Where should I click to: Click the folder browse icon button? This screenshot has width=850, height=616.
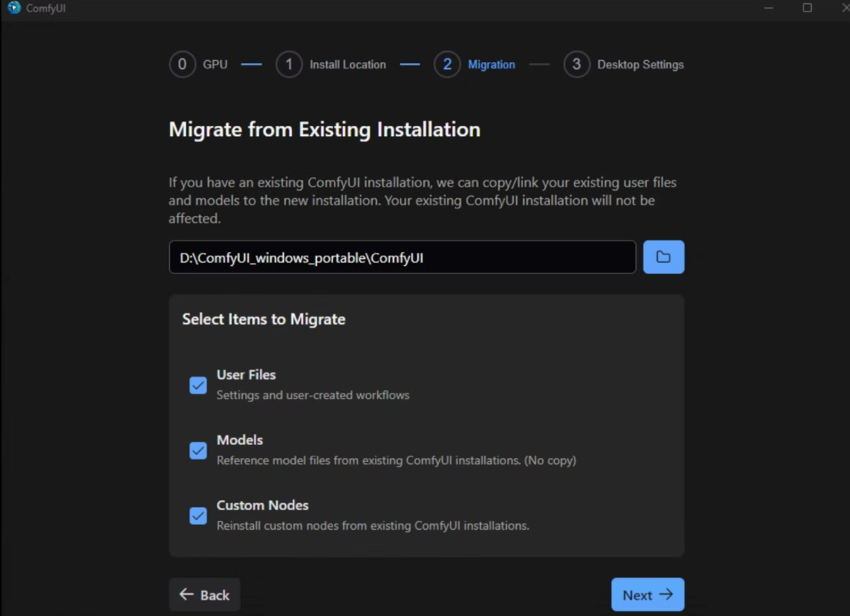point(663,257)
